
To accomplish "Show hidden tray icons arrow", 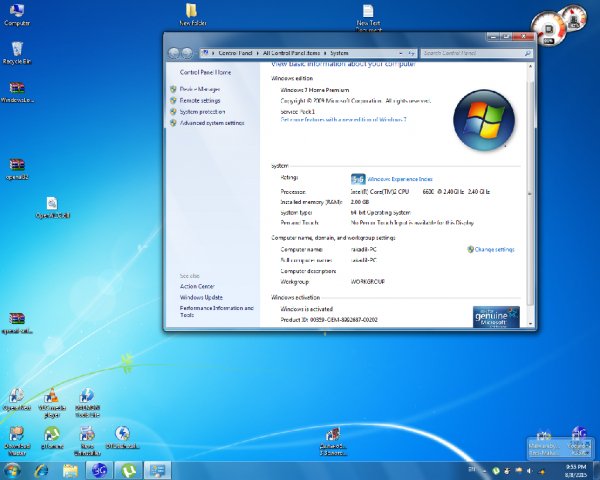I will [x=484, y=470].
